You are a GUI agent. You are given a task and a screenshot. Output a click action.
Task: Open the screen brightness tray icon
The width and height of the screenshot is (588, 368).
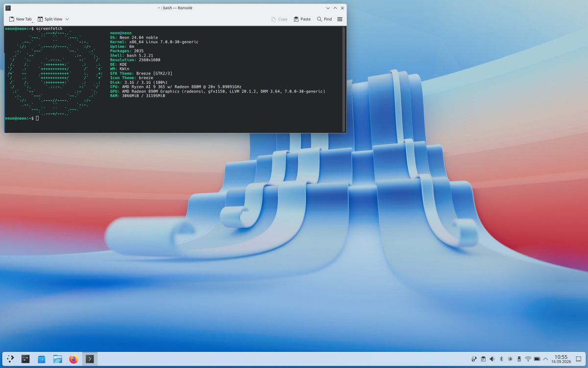510,359
